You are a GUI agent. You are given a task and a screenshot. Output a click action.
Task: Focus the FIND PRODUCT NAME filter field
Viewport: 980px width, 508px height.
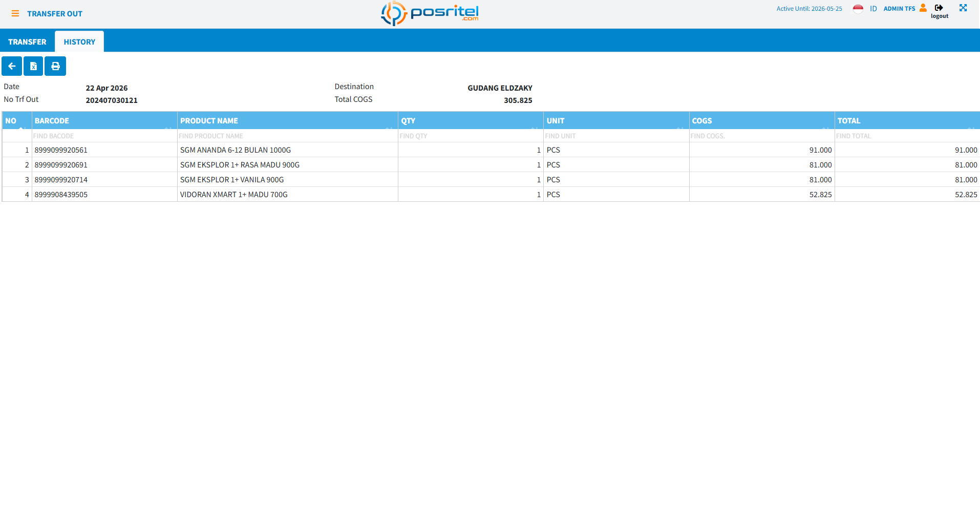pyautogui.click(x=287, y=136)
